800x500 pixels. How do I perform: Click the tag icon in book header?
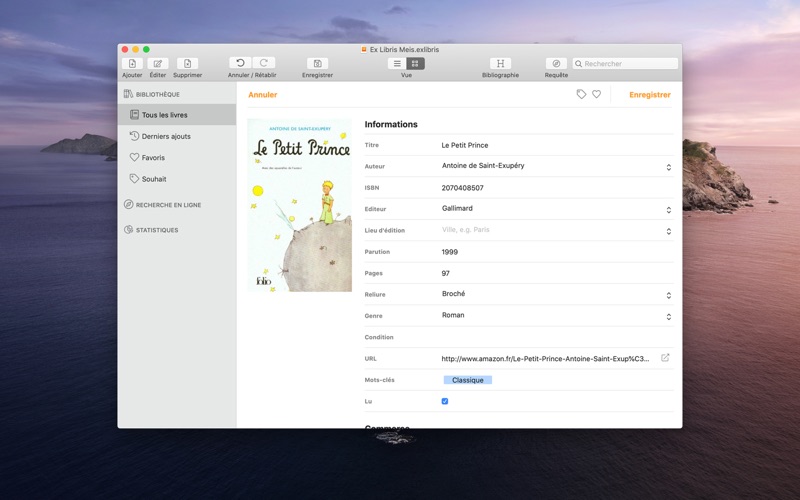coord(581,94)
